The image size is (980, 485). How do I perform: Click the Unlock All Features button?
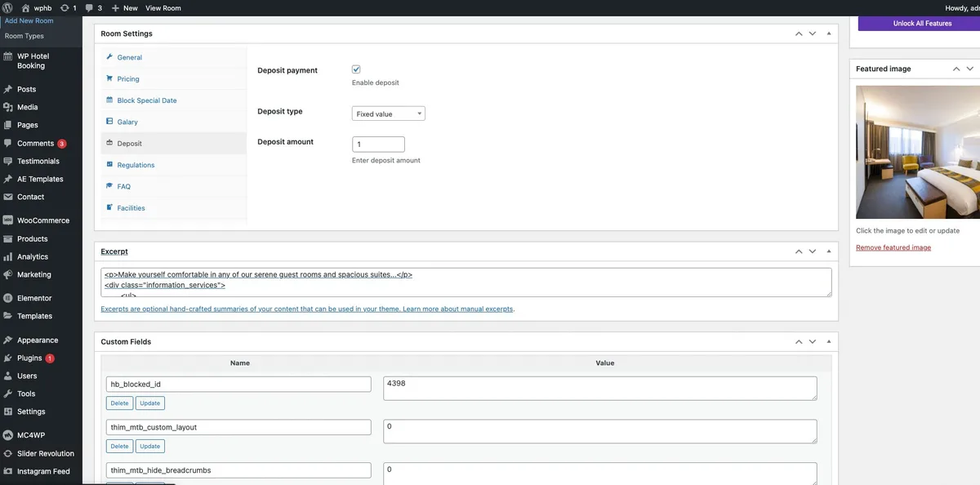tap(923, 23)
